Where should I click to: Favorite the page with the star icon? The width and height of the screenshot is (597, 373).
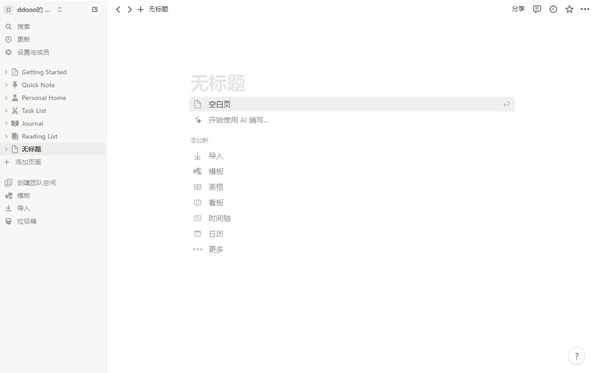569,9
